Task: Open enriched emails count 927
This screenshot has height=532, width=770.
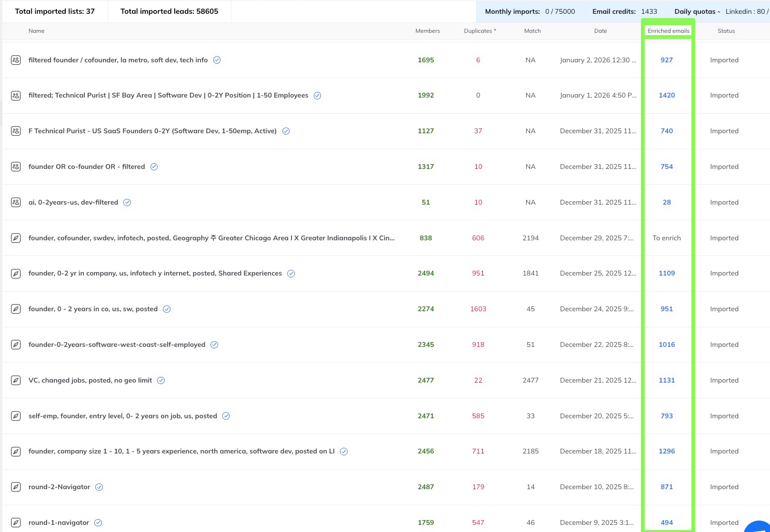Action: (667, 60)
